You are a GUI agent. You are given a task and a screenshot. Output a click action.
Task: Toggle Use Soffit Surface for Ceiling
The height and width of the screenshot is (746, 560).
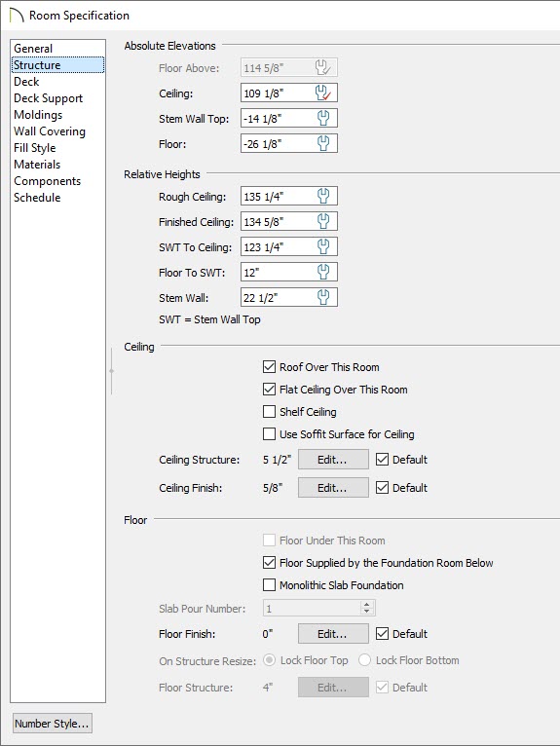270,434
